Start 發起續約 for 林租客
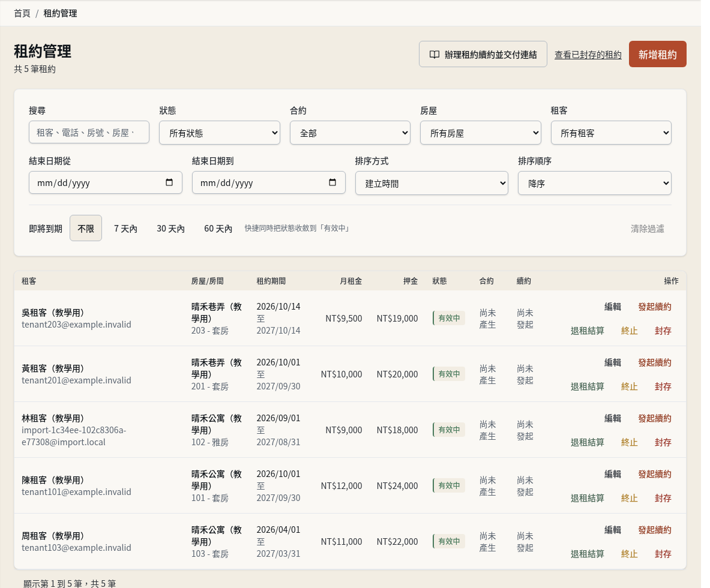The width and height of the screenshot is (710, 588). [x=655, y=418]
